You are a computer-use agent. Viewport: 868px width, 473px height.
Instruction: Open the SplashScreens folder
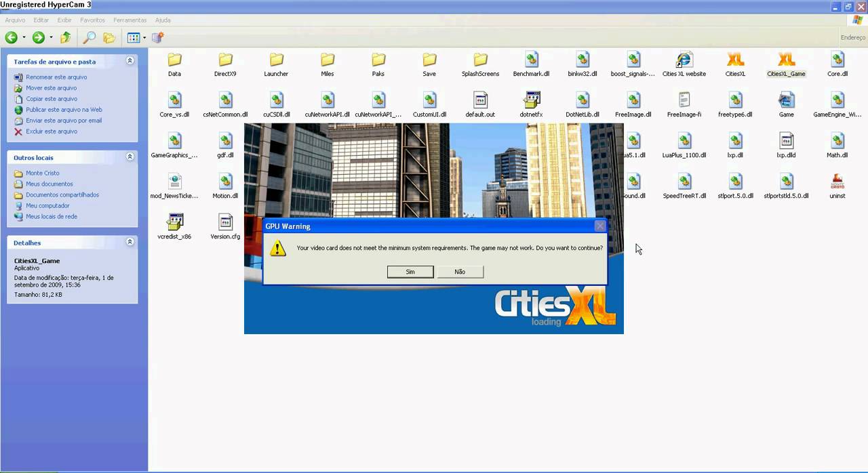[480, 65]
